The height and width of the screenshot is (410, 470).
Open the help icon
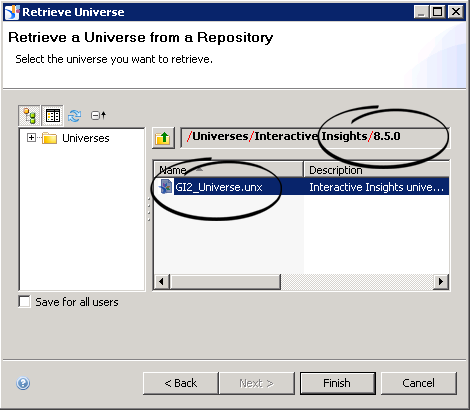point(23,383)
